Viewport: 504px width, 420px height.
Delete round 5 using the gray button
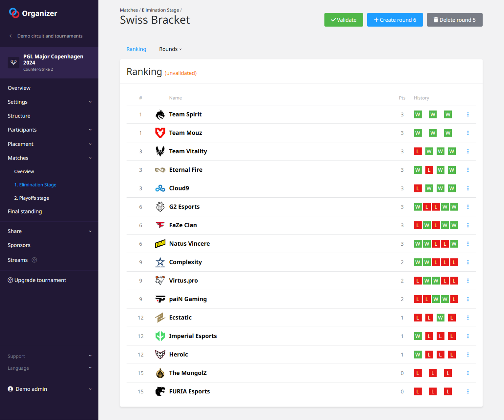[454, 20]
